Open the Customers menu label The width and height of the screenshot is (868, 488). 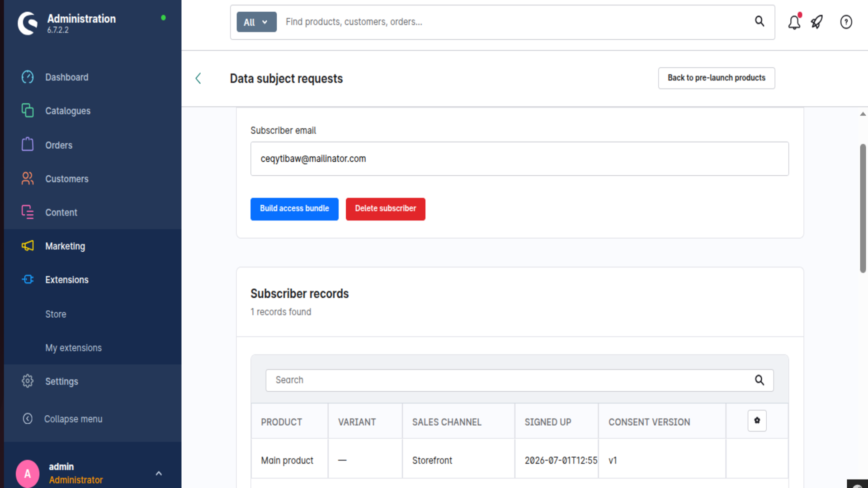pos(67,179)
